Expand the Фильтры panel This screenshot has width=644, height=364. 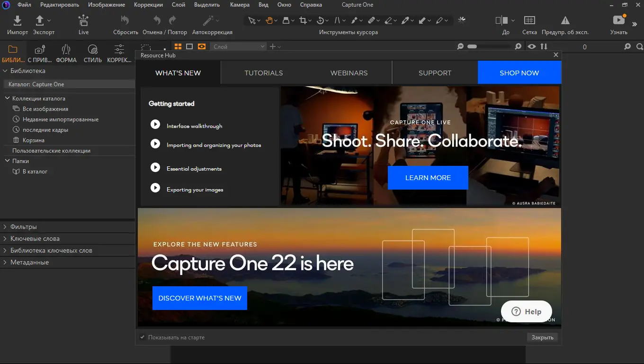24,227
